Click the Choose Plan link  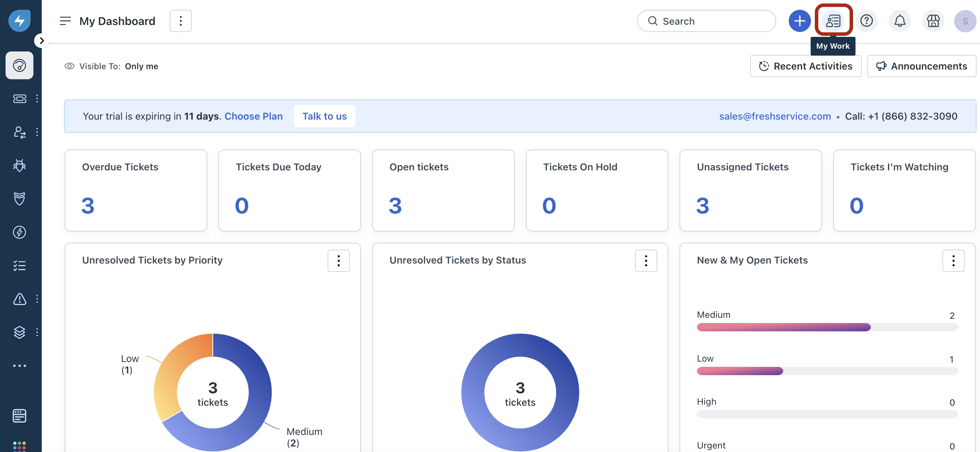[254, 116]
